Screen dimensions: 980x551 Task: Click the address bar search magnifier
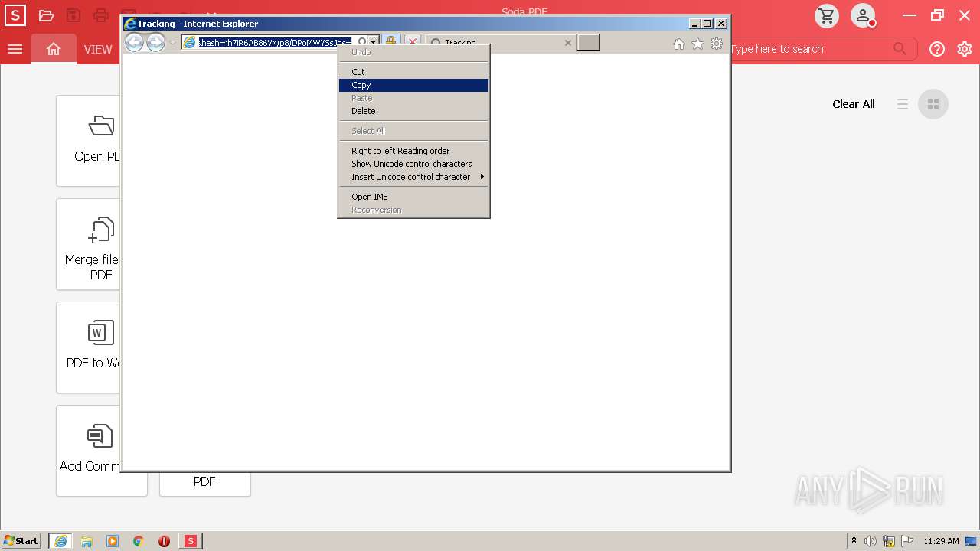tap(362, 43)
